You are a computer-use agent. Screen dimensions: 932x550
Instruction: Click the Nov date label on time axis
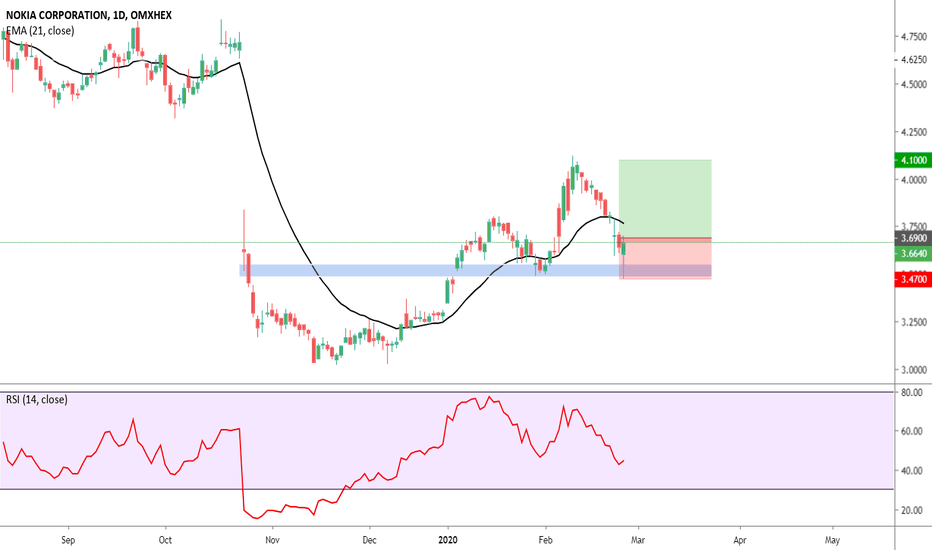[x=272, y=540]
